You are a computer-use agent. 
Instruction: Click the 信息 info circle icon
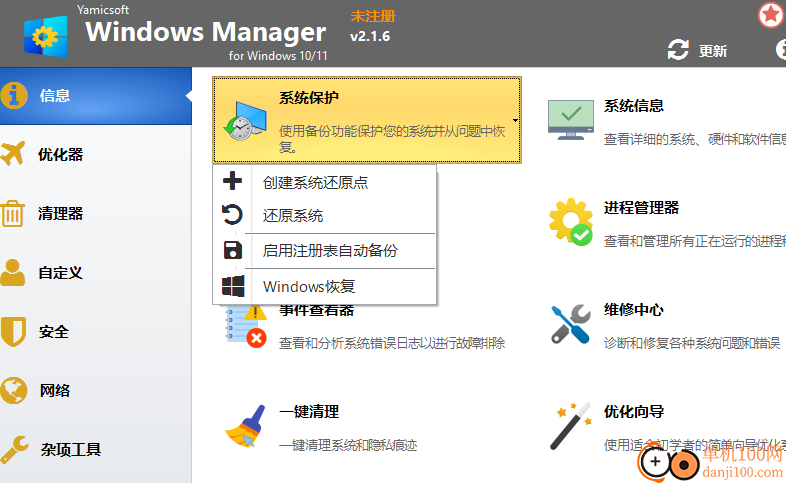click(x=14, y=95)
